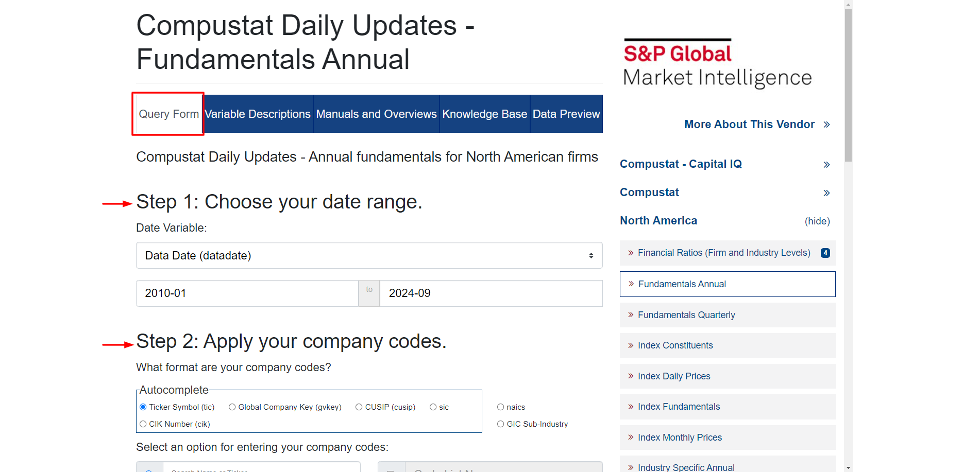Open More About This Vendor link

click(x=749, y=125)
